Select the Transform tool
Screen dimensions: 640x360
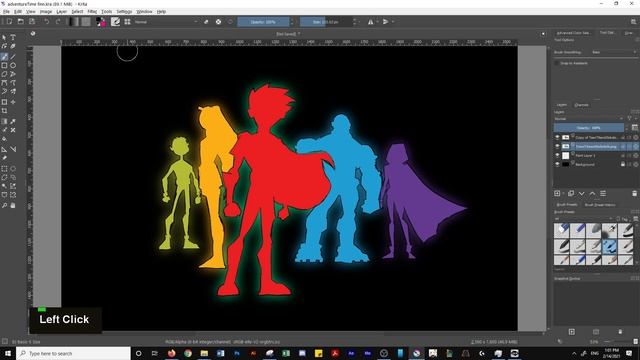(x=4, y=102)
